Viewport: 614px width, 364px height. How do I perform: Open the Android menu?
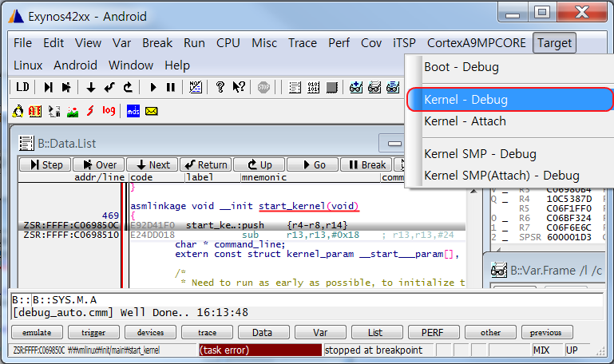coord(75,65)
